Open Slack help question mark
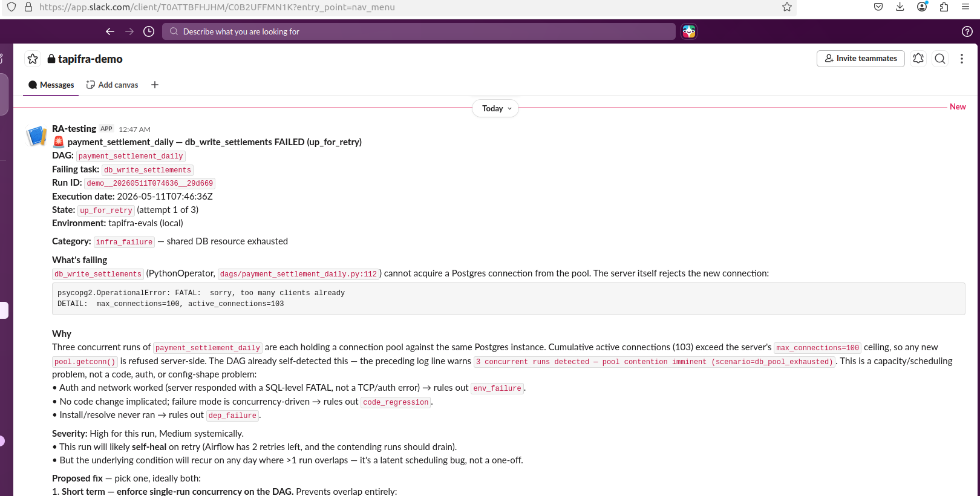980x496 pixels. click(967, 31)
